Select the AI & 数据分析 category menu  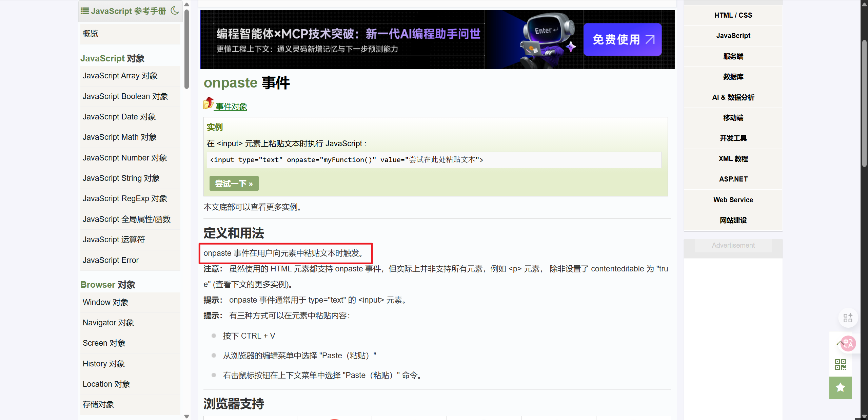pos(733,97)
